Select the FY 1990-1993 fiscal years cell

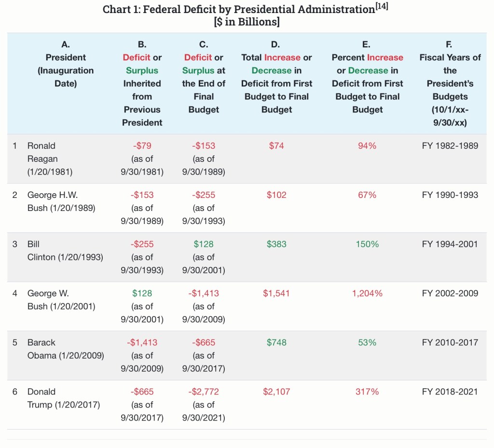click(450, 195)
